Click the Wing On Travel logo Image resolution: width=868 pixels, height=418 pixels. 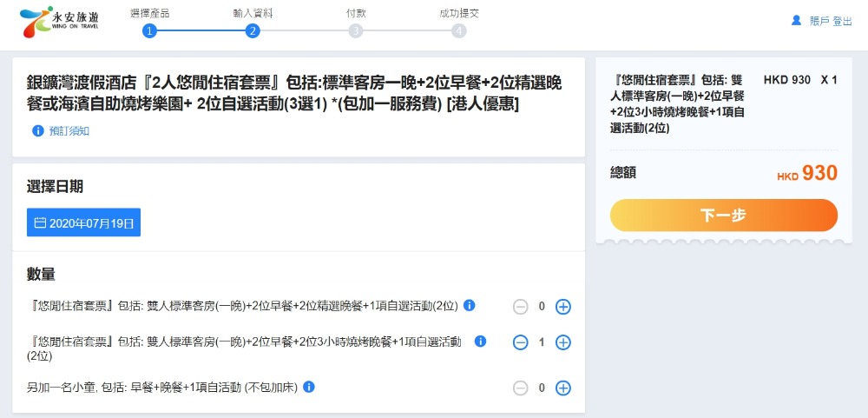click(60, 22)
